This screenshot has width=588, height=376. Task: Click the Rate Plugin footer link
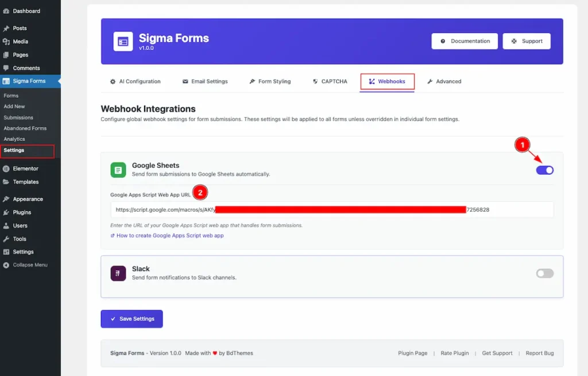(x=455, y=353)
